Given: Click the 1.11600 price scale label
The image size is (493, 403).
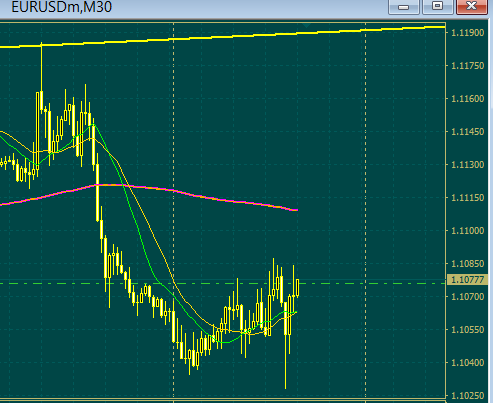Looking at the screenshot, I should click(467, 99).
